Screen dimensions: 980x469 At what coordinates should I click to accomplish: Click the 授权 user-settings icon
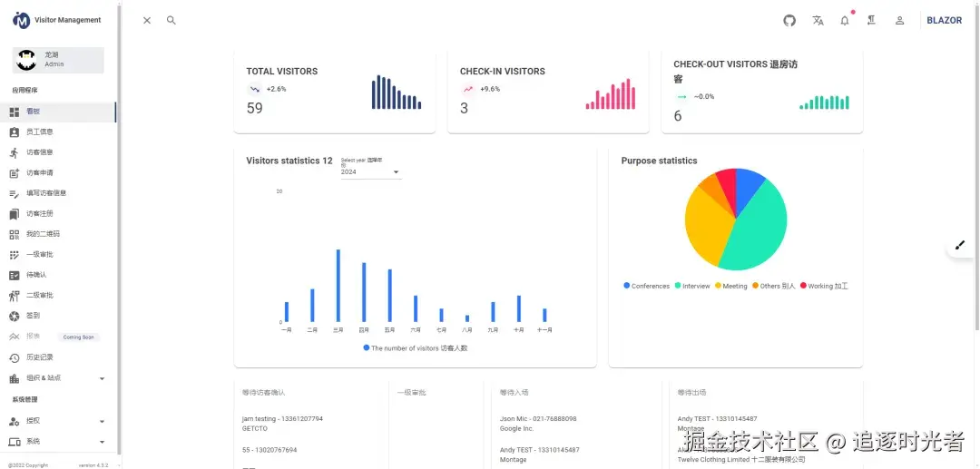[15, 422]
